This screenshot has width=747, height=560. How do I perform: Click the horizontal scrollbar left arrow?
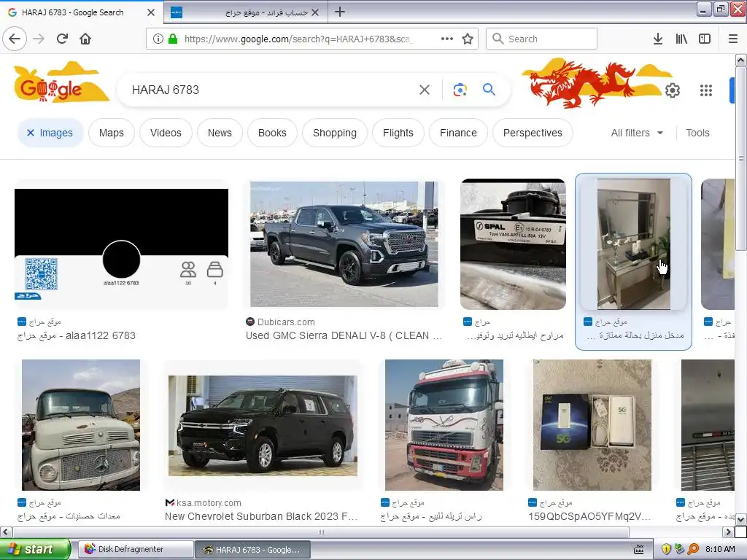pyautogui.click(x=5, y=532)
